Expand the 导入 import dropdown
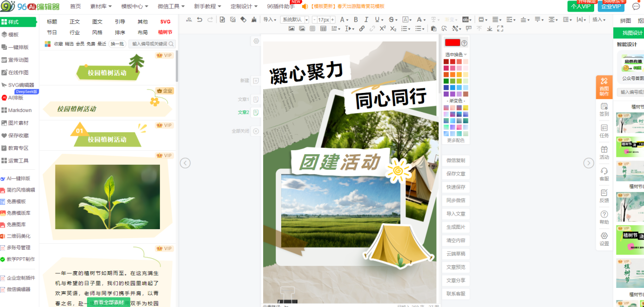 [270, 20]
